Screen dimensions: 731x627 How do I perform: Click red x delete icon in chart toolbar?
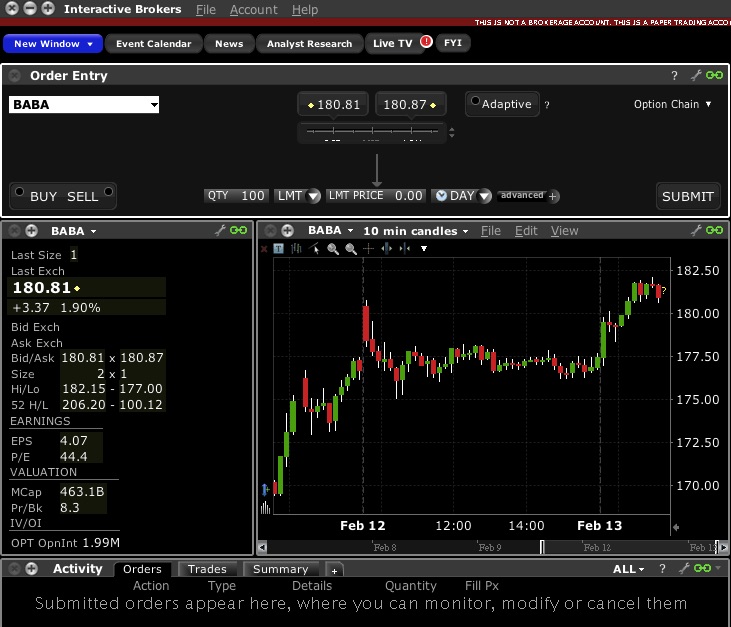tap(264, 249)
